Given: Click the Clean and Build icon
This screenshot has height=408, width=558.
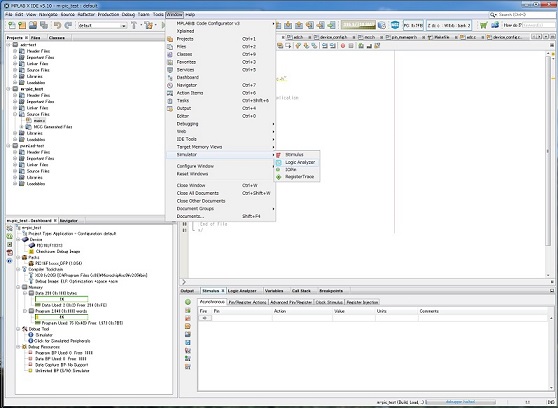Looking at the screenshot, I should (x=148, y=25).
